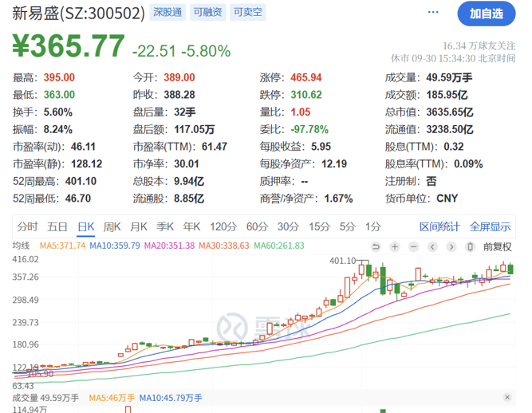Shift chart left with the left arrow icon
This screenshot has width=532, height=413.
pyautogui.click(x=434, y=246)
